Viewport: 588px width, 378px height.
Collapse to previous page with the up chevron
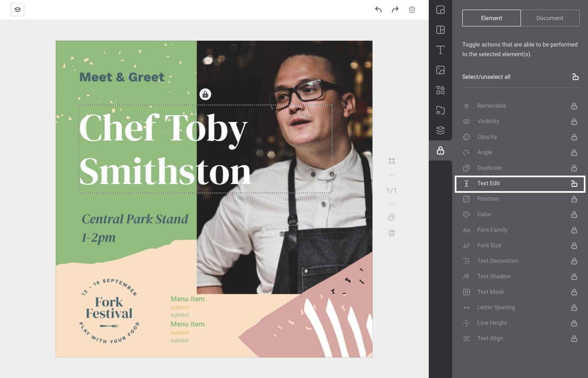pyautogui.click(x=392, y=175)
